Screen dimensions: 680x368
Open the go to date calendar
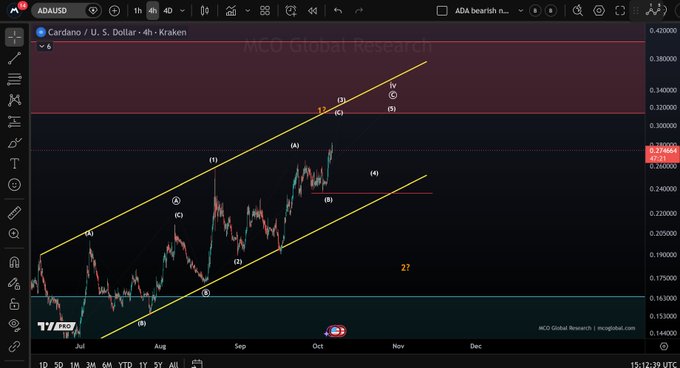(x=197, y=364)
